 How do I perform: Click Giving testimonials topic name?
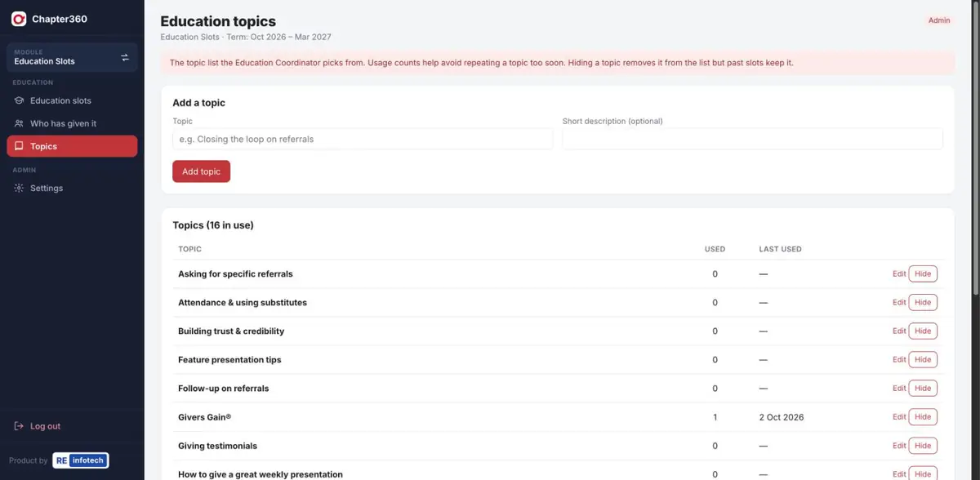coord(217,446)
